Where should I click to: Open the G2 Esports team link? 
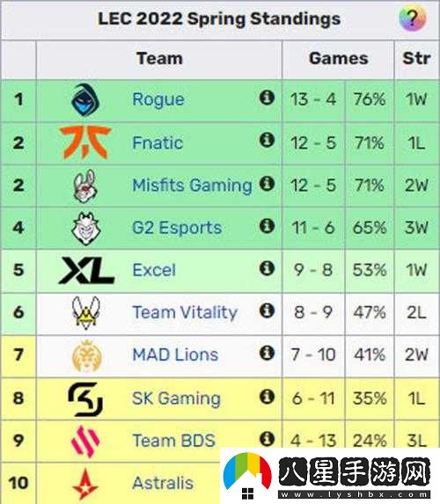177,228
